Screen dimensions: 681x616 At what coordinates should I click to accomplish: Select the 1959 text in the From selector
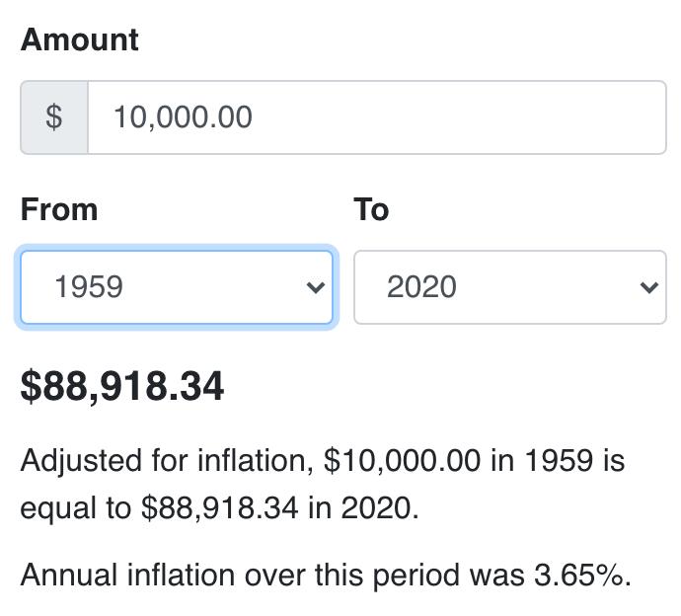pyautogui.click(x=89, y=287)
